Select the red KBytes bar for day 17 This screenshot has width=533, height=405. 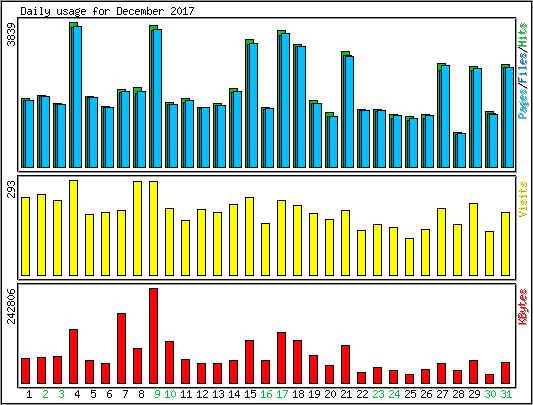[x=281, y=358]
